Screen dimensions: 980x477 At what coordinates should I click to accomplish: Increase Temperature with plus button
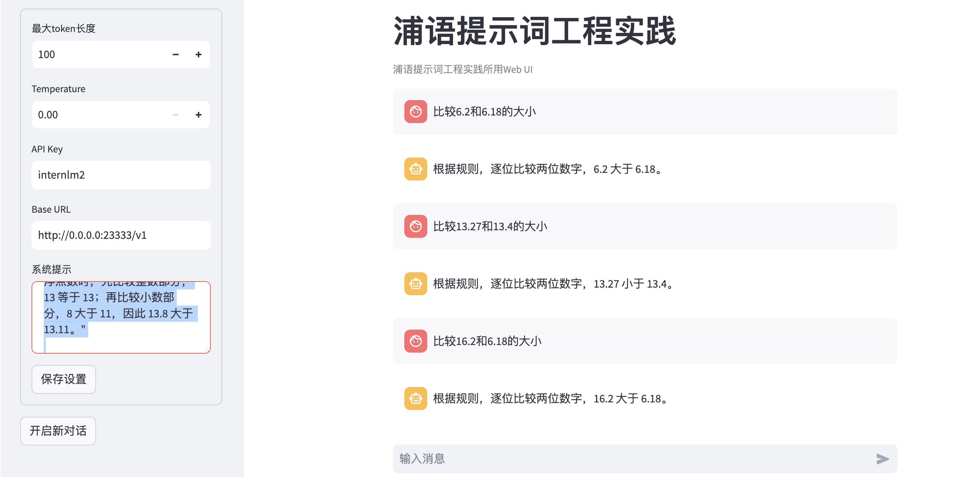coord(198,115)
